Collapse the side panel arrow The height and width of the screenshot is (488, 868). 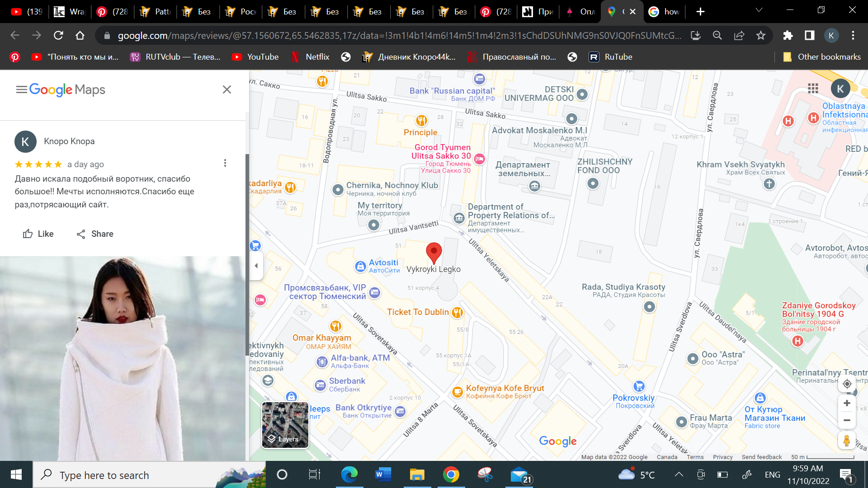click(256, 266)
